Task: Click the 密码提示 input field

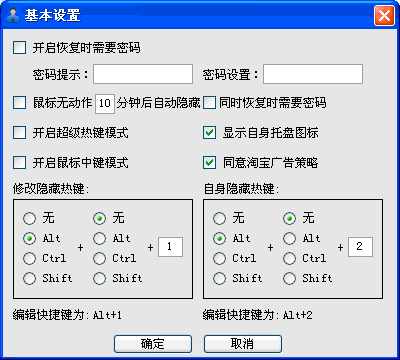Action: 143,74
